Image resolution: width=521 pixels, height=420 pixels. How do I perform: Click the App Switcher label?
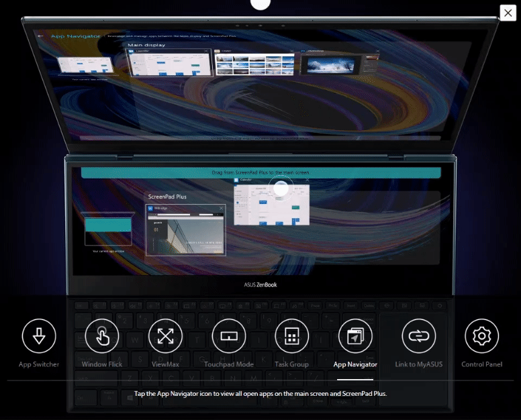tap(39, 364)
